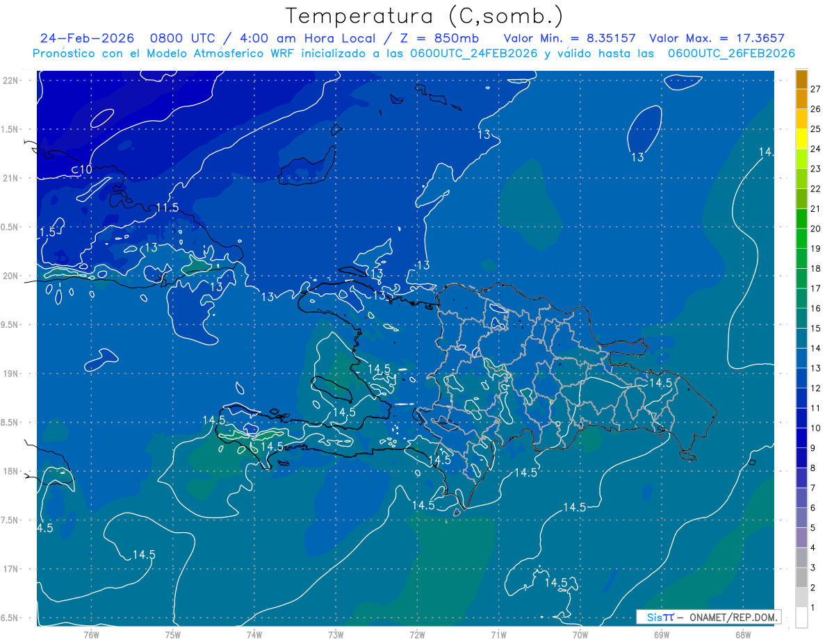Image resolution: width=834 pixels, height=644 pixels.
Task: Click the 74W longitude axis label
Action: (x=254, y=634)
